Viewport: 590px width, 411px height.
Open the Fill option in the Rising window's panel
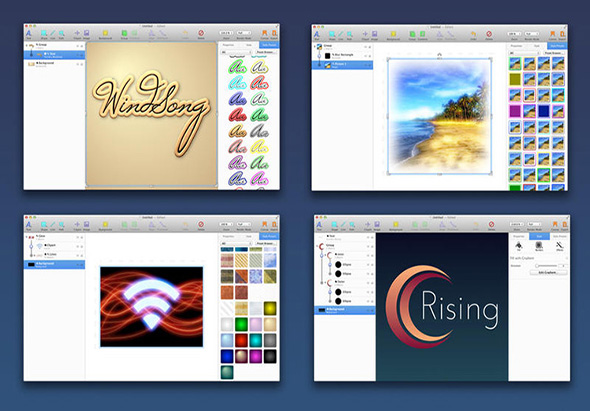[x=519, y=246]
